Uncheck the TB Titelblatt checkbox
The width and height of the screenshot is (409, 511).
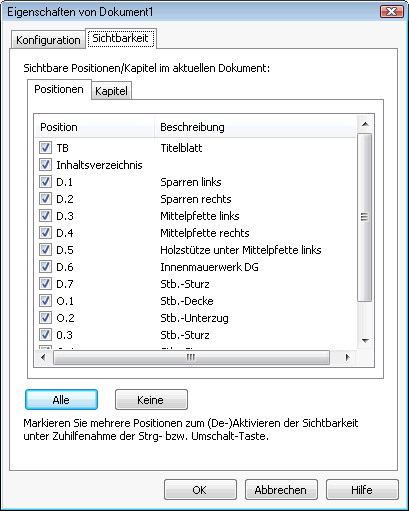pos(45,147)
